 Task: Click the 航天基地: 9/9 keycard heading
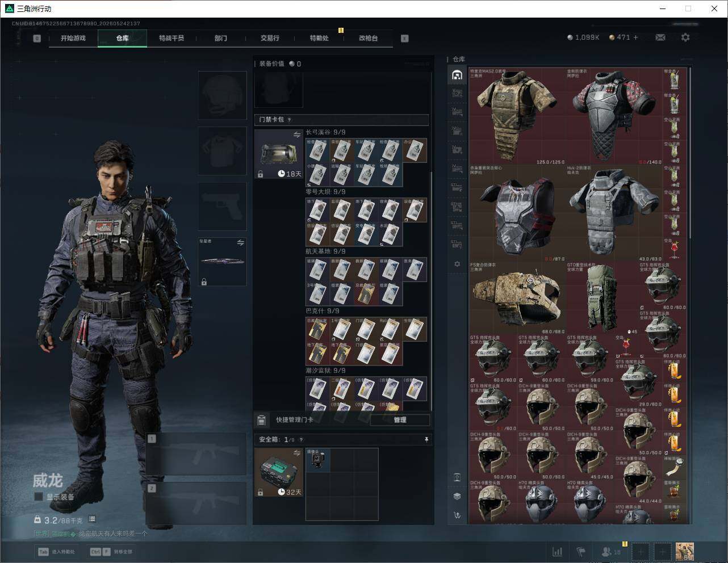(325, 251)
